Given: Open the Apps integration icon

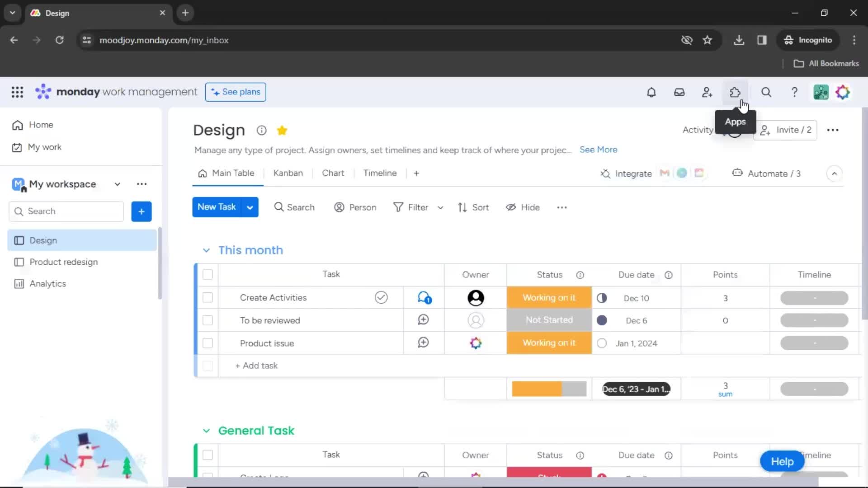Looking at the screenshot, I should [735, 92].
